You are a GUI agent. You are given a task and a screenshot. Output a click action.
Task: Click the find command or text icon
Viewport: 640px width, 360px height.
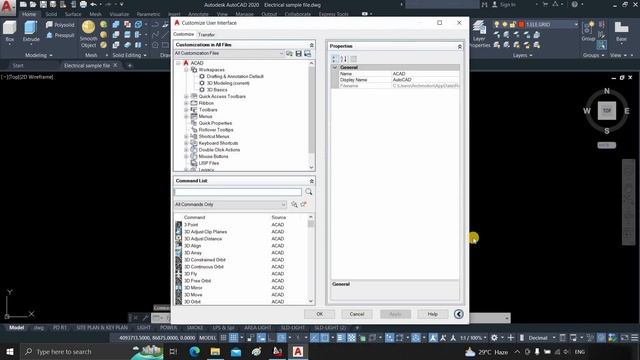pyautogui.click(x=294, y=204)
